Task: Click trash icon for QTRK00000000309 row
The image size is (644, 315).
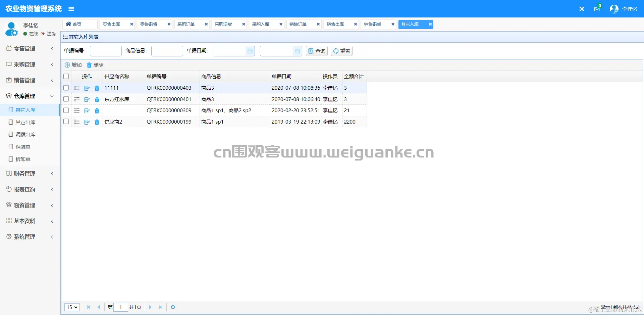Action: [x=97, y=110]
